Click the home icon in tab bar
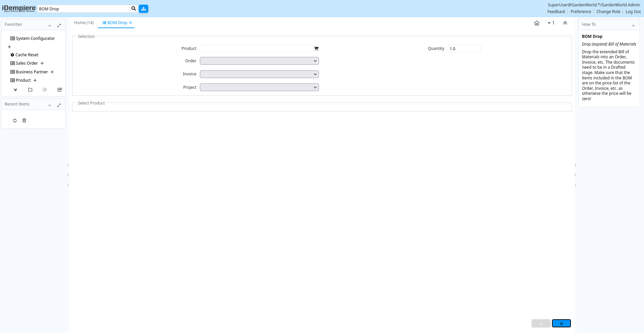The image size is (644, 333). [537, 23]
